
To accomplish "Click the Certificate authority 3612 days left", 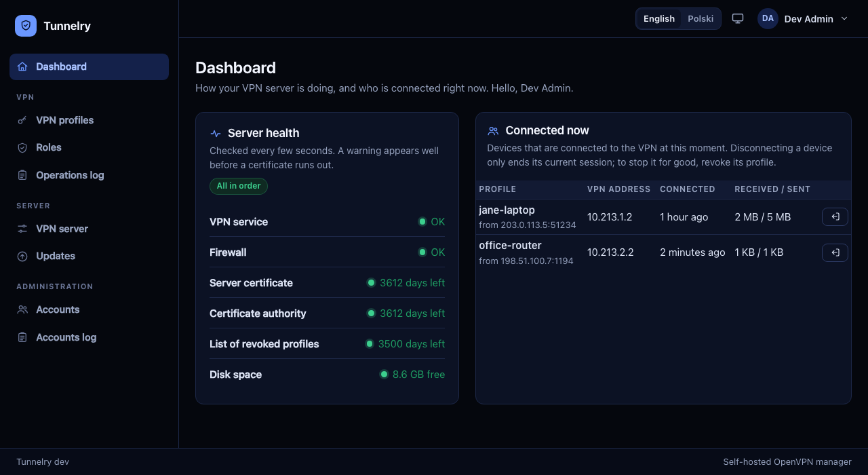I will [412, 313].
